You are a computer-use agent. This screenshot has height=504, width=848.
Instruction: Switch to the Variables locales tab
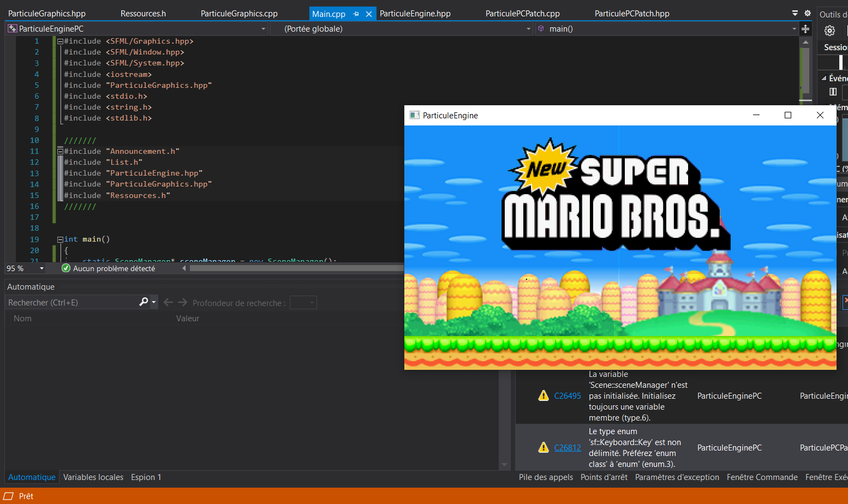click(x=93, y=477)
